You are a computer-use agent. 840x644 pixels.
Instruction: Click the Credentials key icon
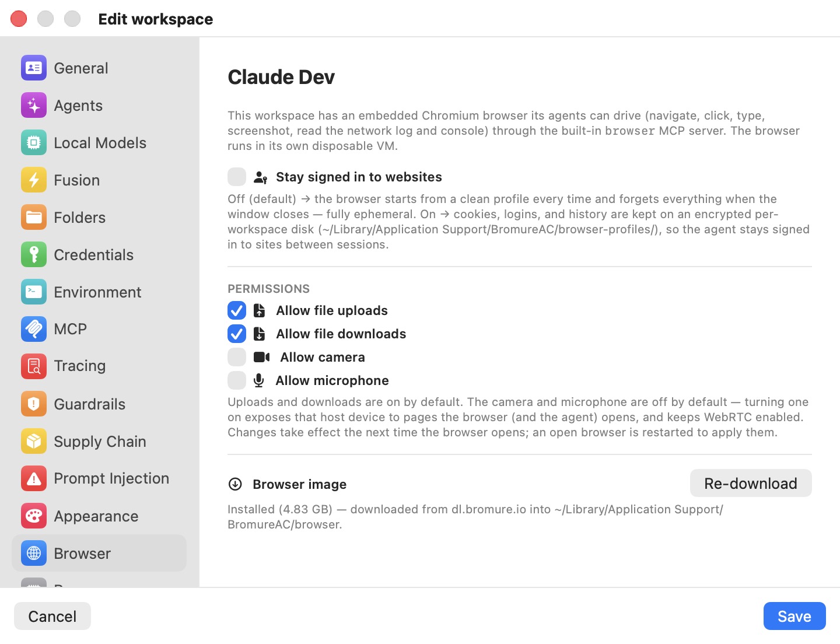pos(34,255)
